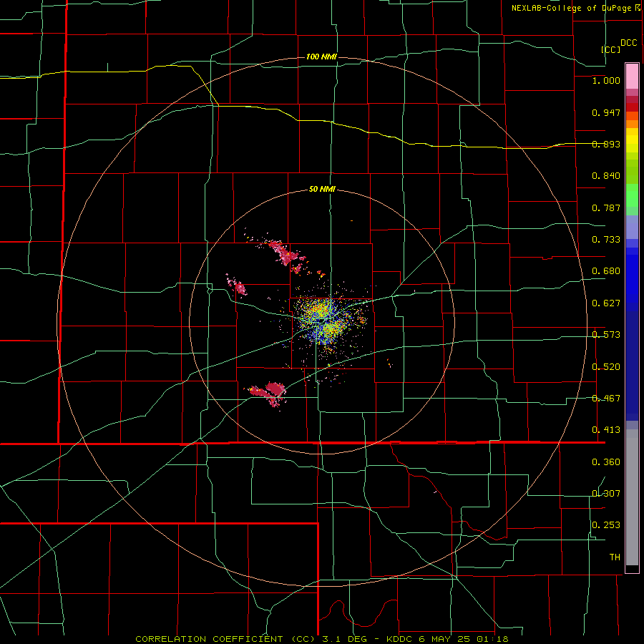The width and height of the screenshot is (644, 644).
Task: Click the Correlation Coefficient caption at the bottom
Action: click(x=321, y=639)
